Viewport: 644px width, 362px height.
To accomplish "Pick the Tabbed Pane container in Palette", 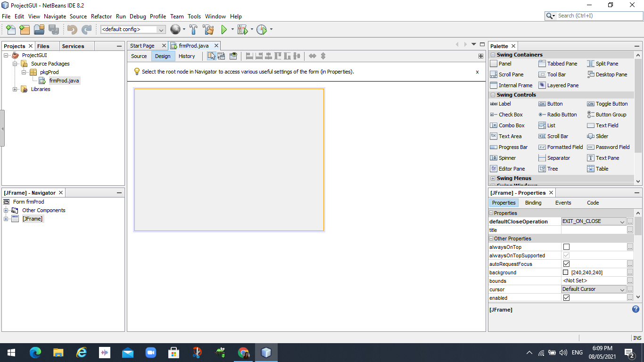I will point(558,64).
